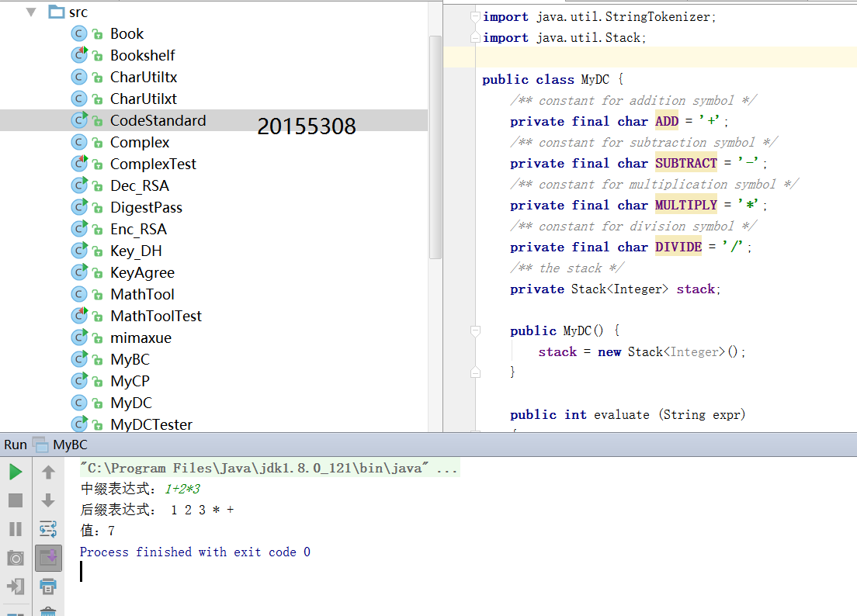Open the KeyAgree class
This screenshot has width=857, height=616.
click(x=143, y=272)
